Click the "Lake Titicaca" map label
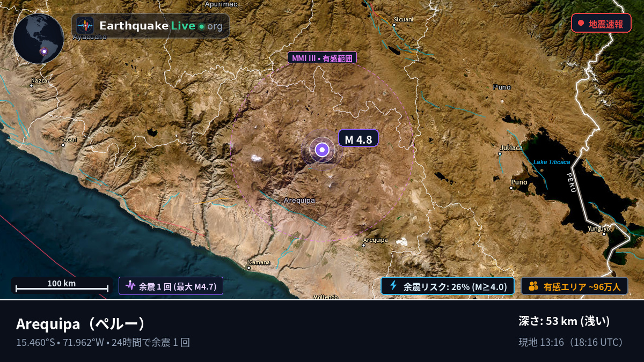644x362 pixels. click(552, 162)
